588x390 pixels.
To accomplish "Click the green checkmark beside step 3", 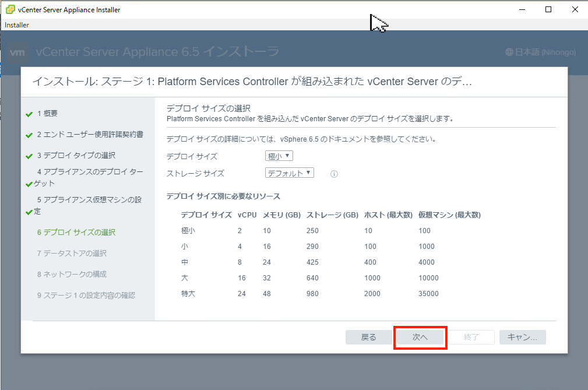I will point(29,156).
